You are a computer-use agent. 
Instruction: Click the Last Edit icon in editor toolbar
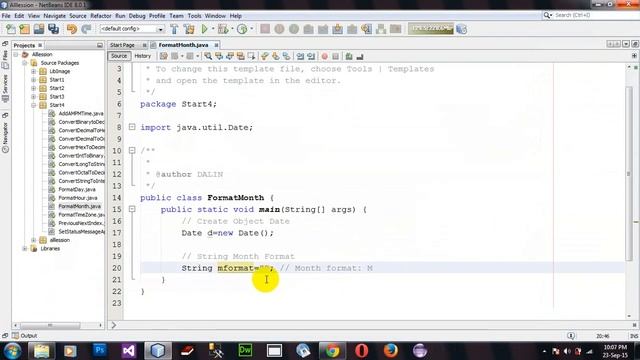164,56
